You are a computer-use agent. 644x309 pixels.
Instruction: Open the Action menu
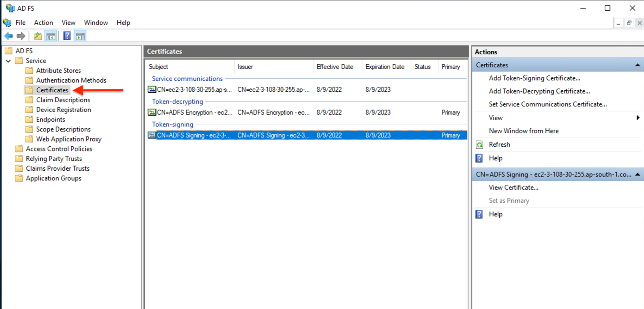tap(43, 23)
